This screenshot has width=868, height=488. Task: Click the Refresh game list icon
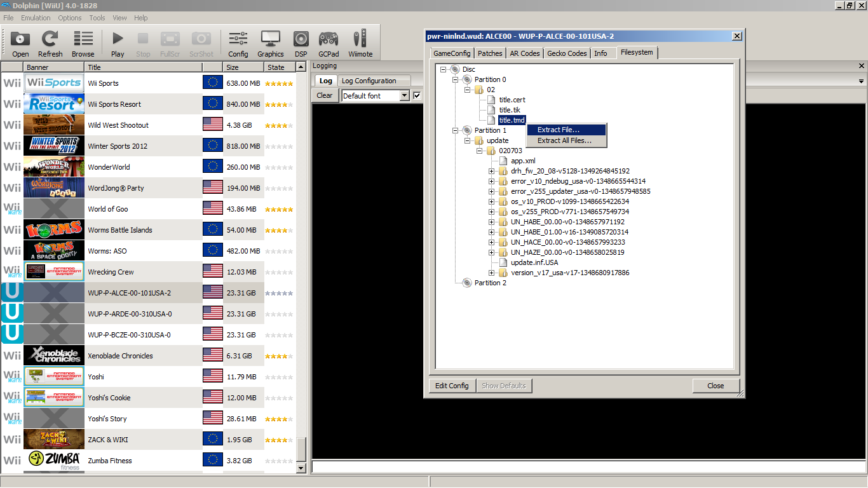point(50,43)
